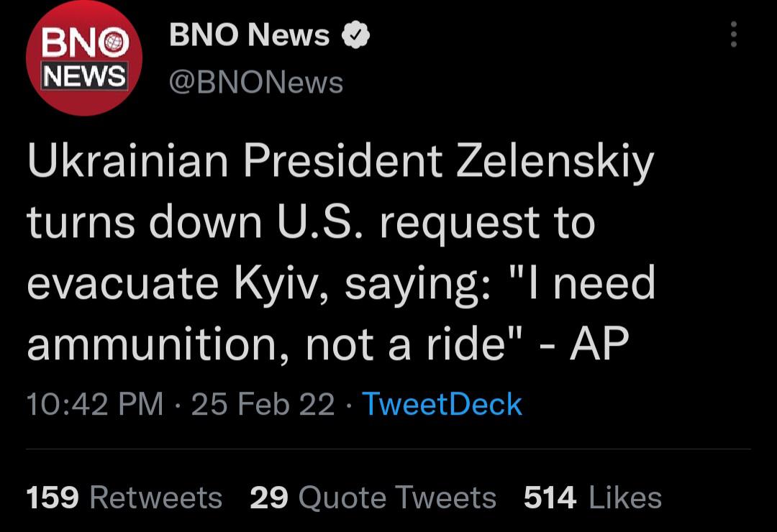Visit the @BNONews handle
Viewport: 777px width, 532px height.
[x=255, y=83]
